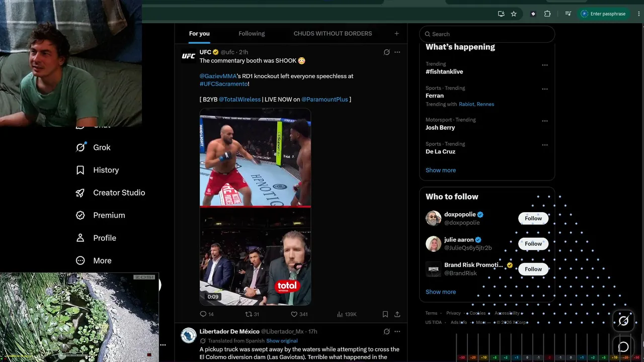Show more accounts to follow

point(441,292)
